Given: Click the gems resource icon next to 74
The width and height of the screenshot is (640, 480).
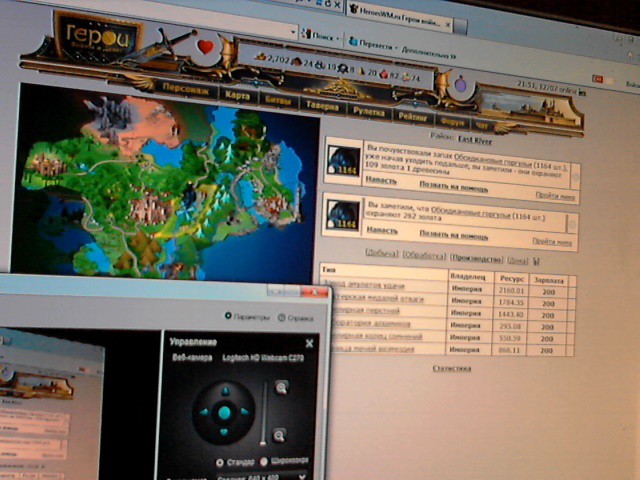Looking at the screenshot, I should coord(406,77).
